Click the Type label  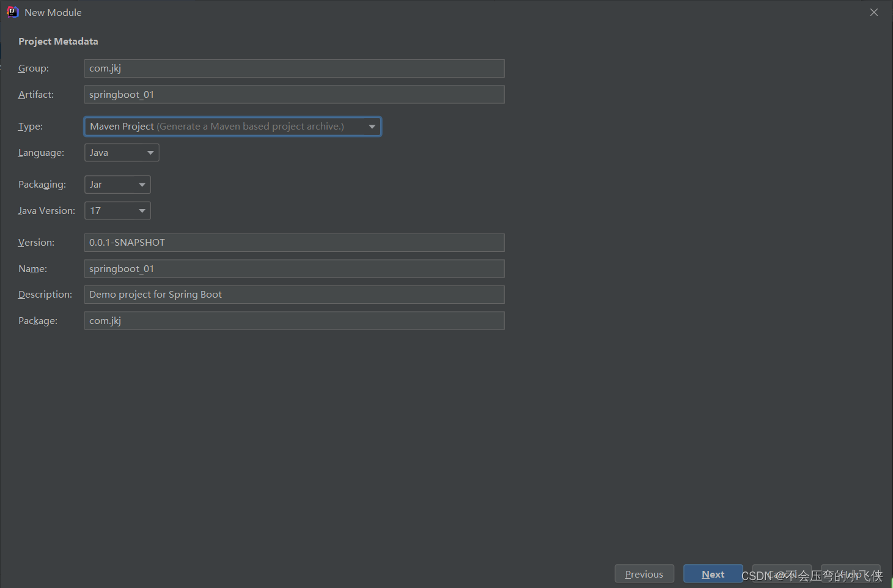31,127
